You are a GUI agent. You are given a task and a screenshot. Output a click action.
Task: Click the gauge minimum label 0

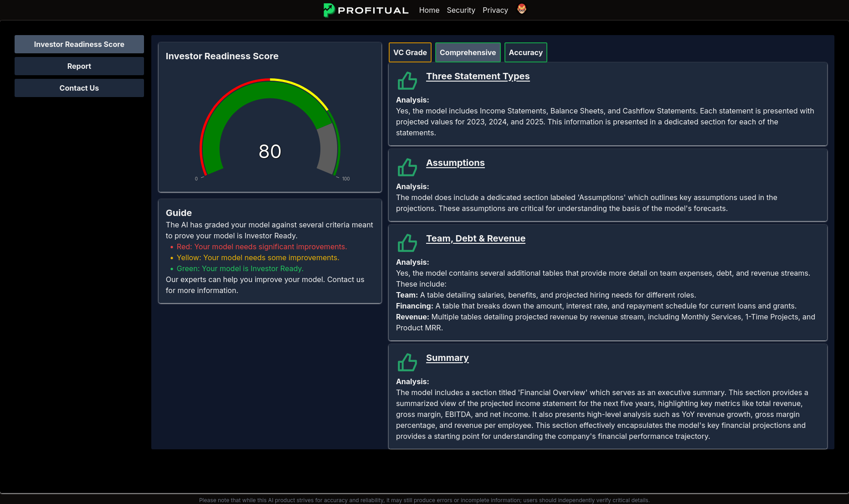(x=196, y=179)
